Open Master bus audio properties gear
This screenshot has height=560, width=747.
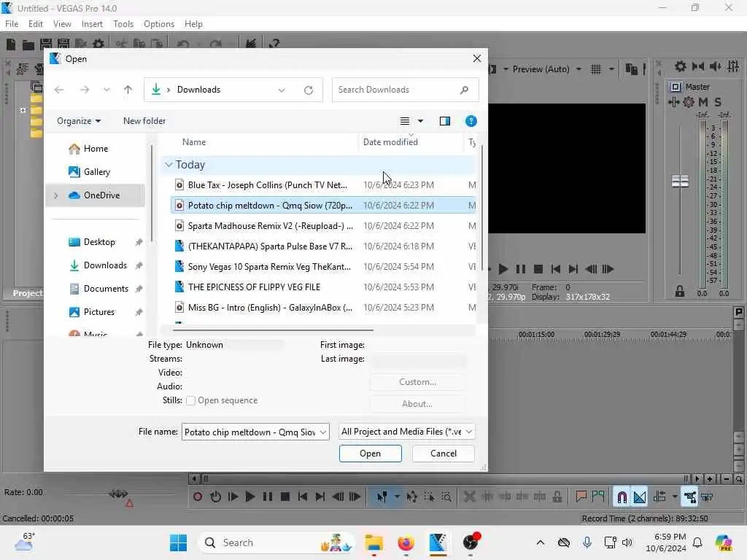(681, 66)
